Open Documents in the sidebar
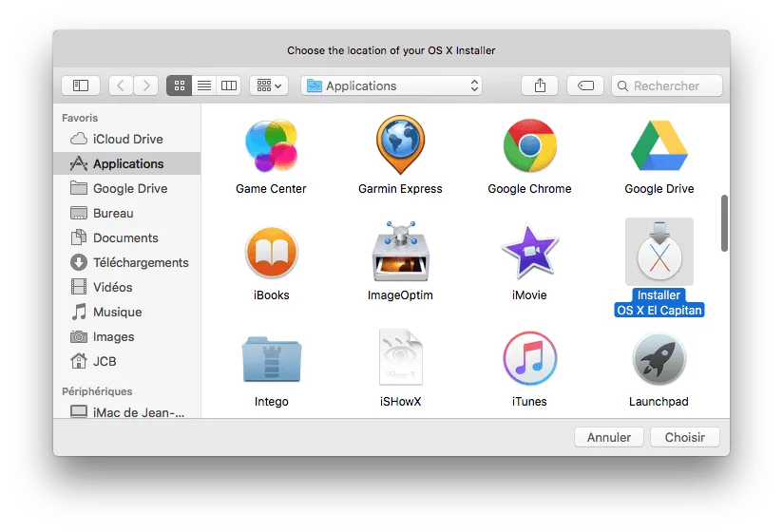Screen dimensions: 783x532 click(127, 237)
